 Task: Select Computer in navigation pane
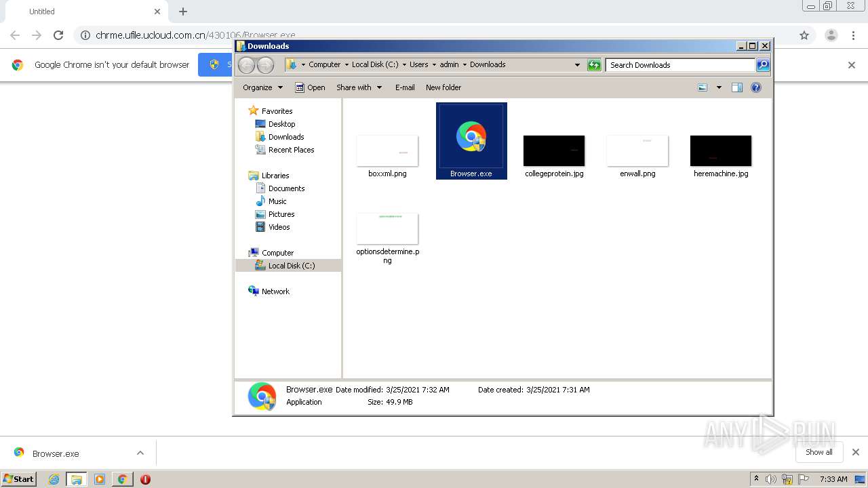277,253
